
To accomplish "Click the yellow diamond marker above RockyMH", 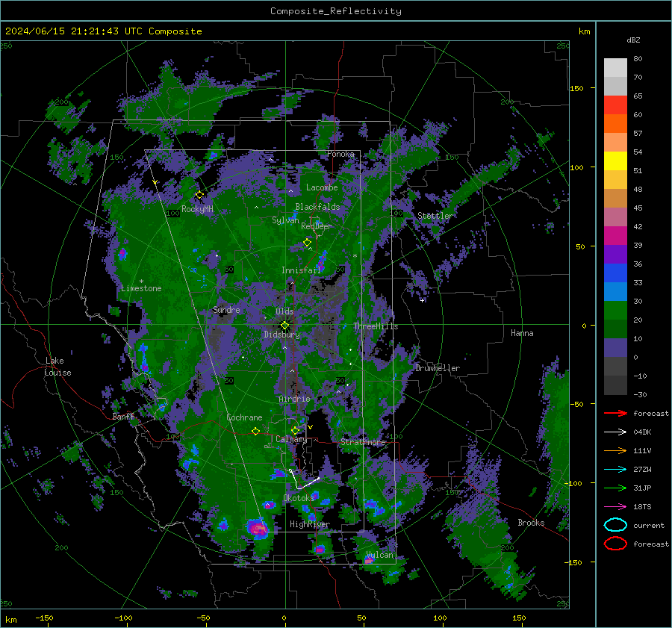I will point(199,195).
